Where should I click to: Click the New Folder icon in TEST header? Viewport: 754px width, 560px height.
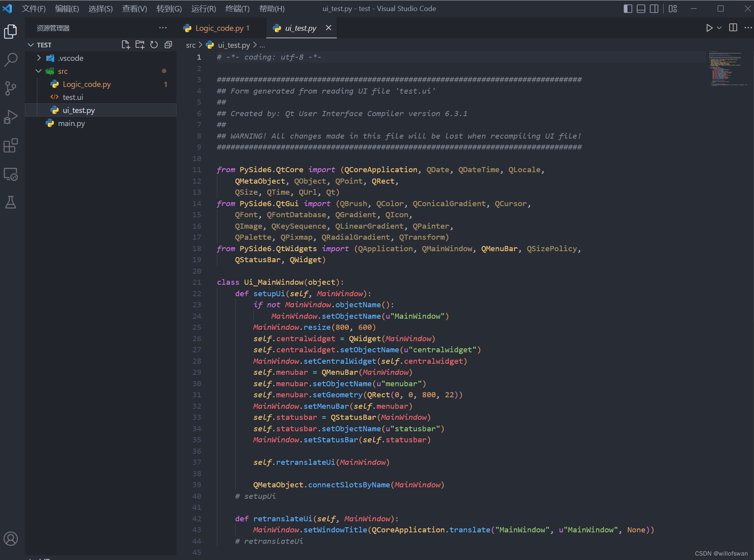[x=140, y=45]
